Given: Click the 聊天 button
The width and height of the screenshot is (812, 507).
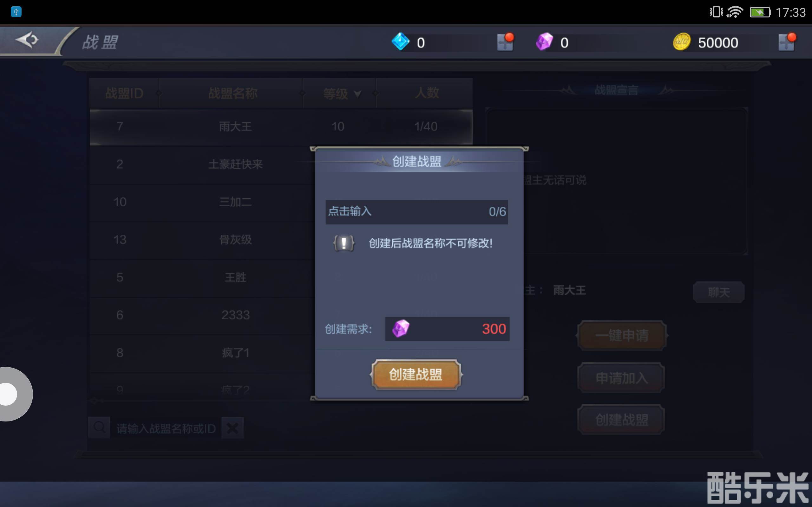Looking at the screenshot, I should pyautogui.click(x=719, y=292).
